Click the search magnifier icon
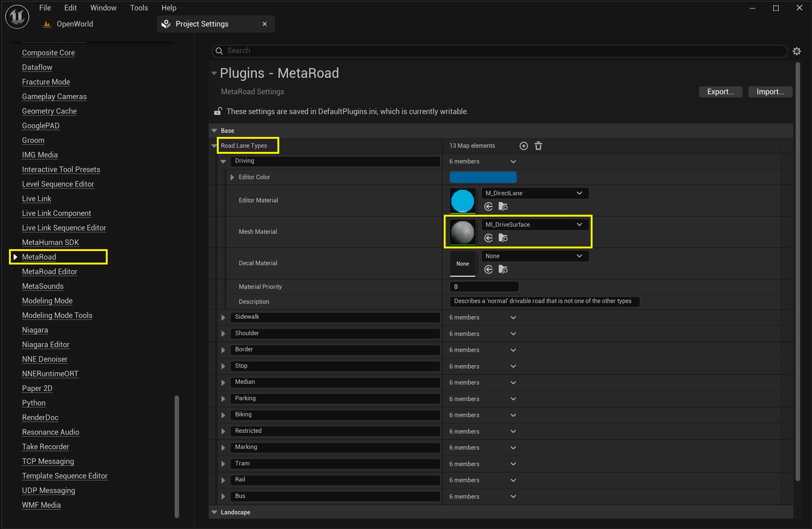The image size is (812, 529). pos(219,51)
